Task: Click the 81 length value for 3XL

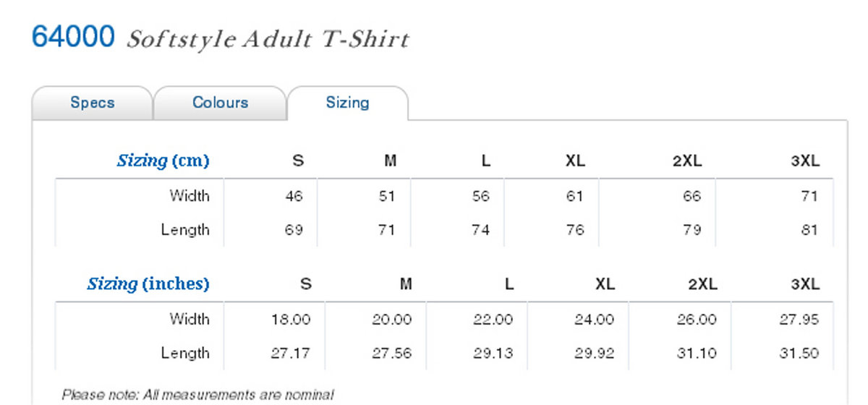Action: 809,230
